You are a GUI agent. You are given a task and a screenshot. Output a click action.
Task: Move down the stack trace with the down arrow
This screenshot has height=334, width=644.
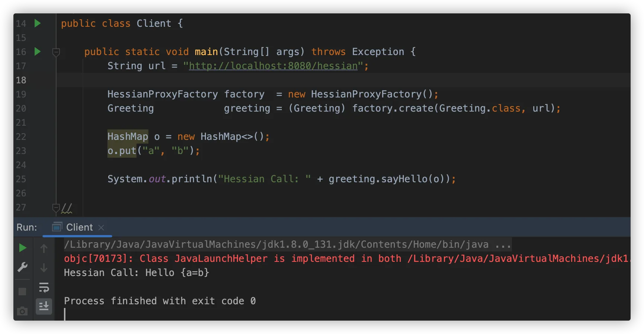[x=44, y=267]
